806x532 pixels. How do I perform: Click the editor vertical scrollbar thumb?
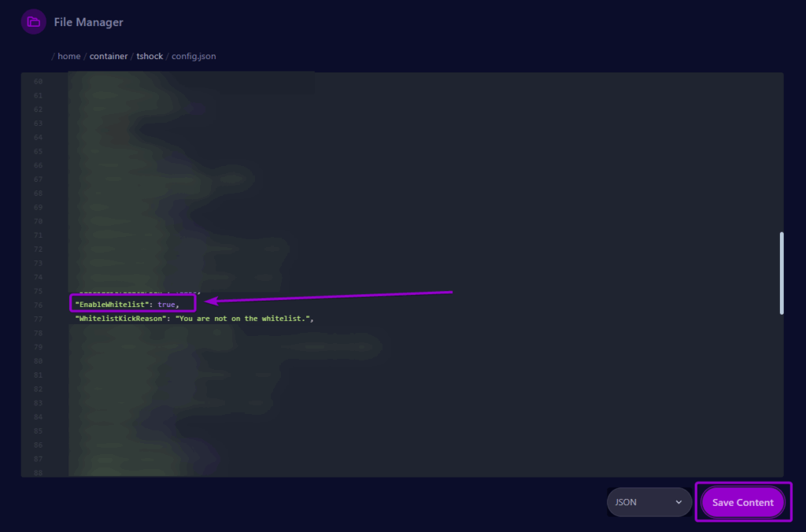782,273
